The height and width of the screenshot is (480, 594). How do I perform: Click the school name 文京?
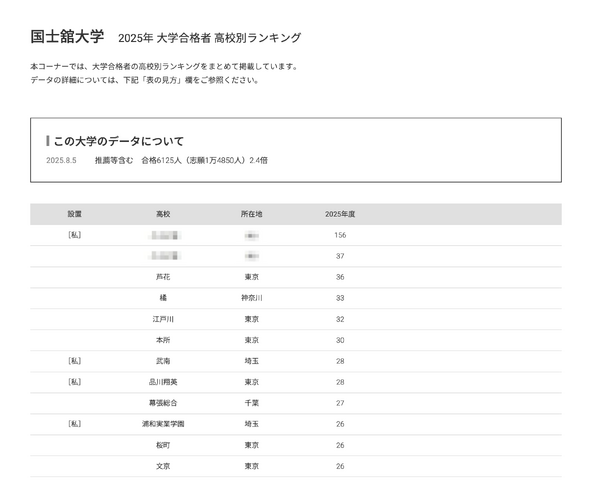[163, 466]
